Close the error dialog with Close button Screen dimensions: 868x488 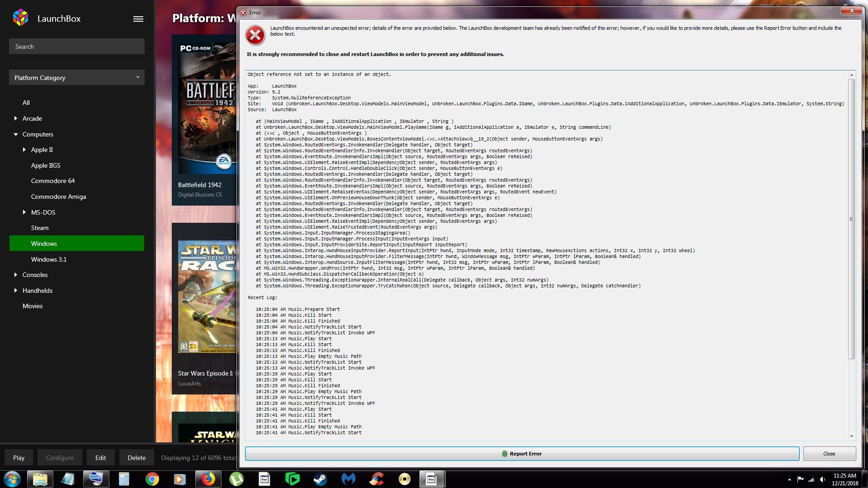pos(829,454)
